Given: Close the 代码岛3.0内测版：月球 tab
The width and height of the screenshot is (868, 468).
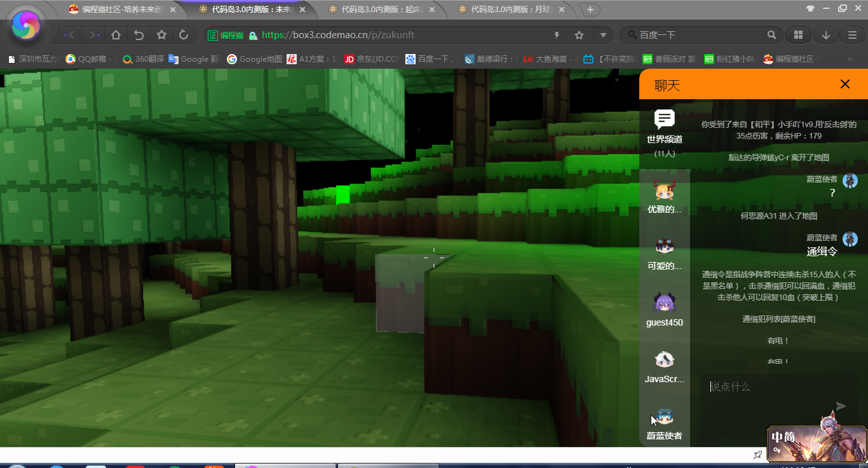Looking at the screenshot, I should 562,10.
